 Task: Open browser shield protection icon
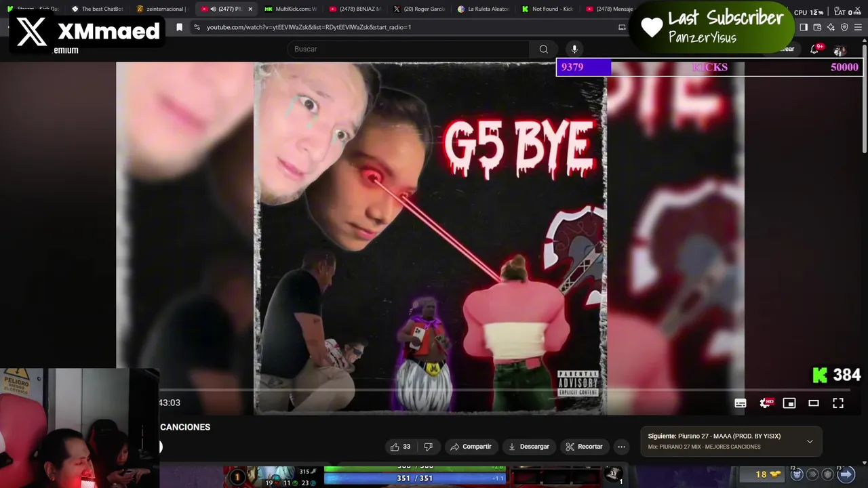point(844,27)
